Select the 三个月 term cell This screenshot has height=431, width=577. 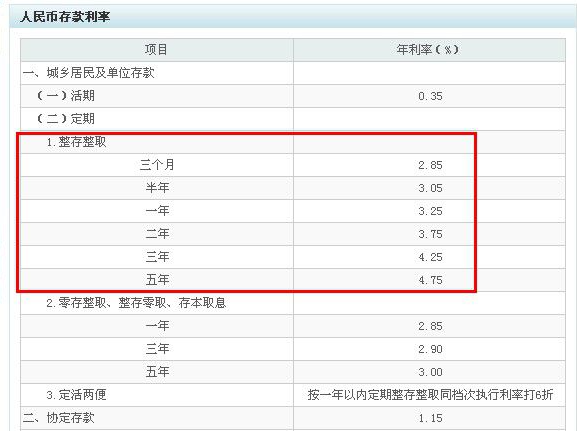157,165
